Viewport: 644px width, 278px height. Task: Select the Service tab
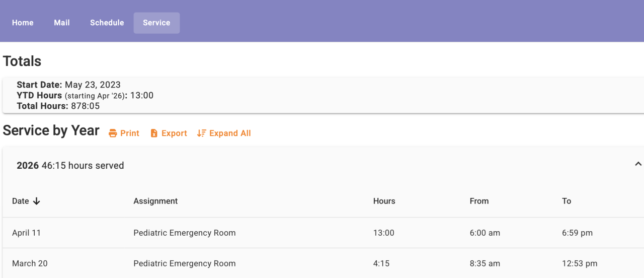(156, 23)
